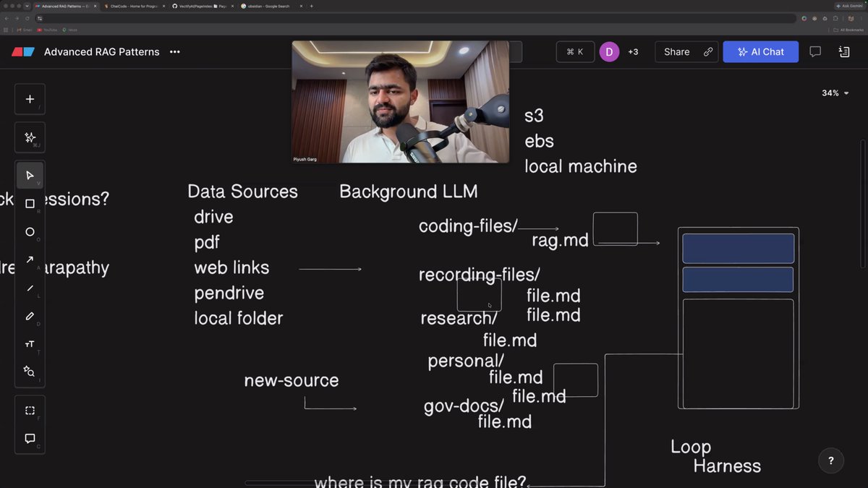Click the Eraser app logo
Viewport: 868px width, 488px height.
coord(23,52)
